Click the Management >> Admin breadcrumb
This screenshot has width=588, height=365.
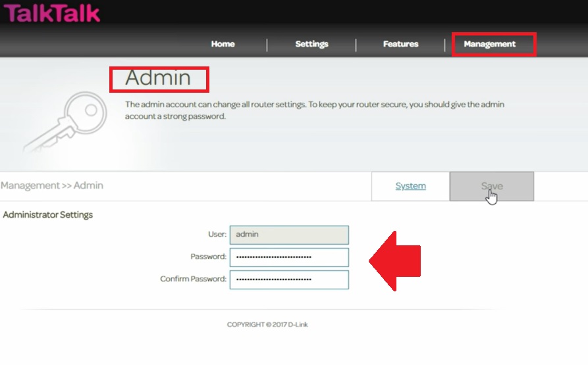(x=52, y=186)
